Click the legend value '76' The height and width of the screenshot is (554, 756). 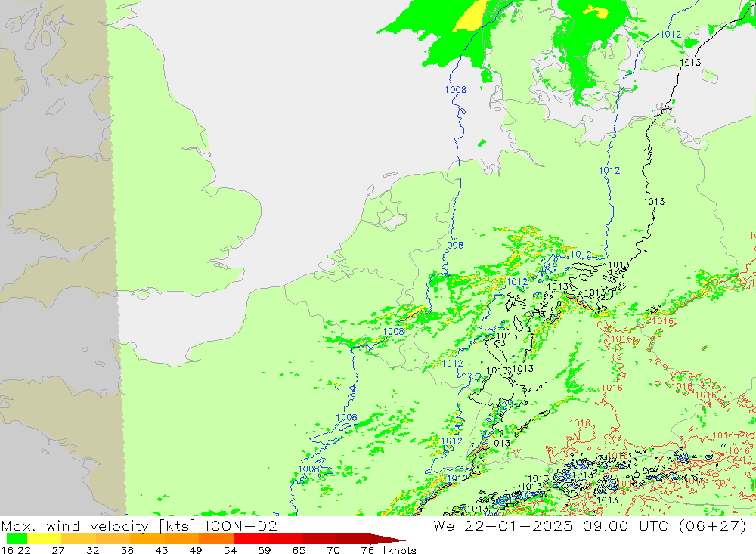(367, 550)
